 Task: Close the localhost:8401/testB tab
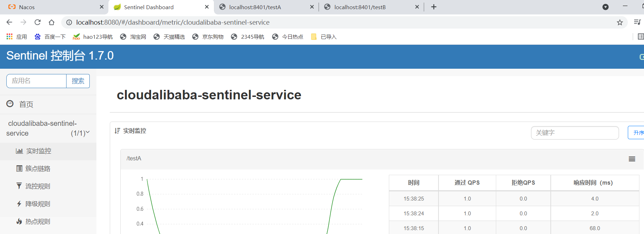[417, 7]
